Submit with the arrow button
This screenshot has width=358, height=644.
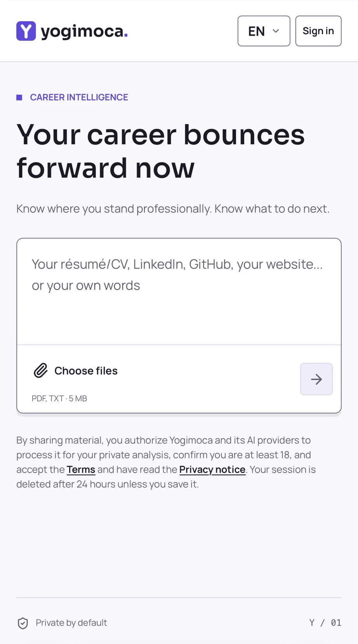pos(316,379)
